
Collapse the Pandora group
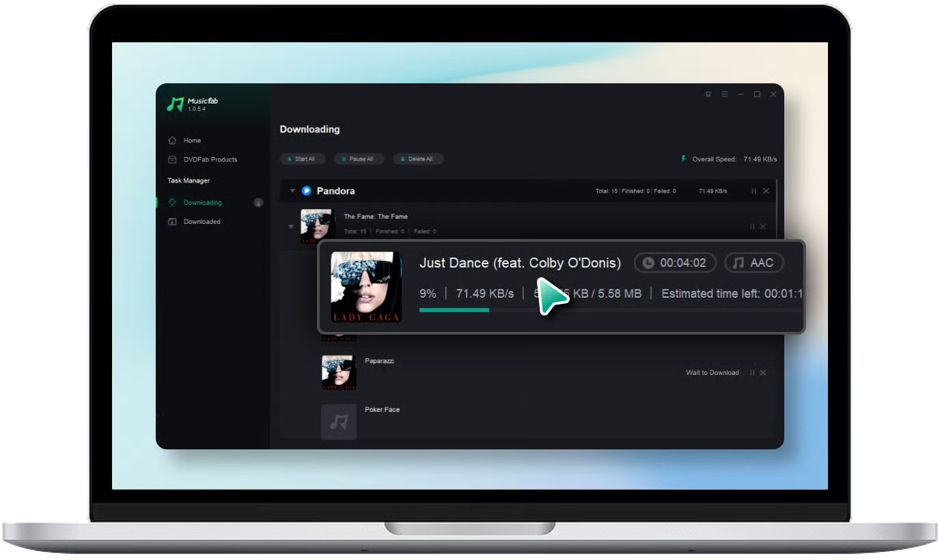[292, 191]
